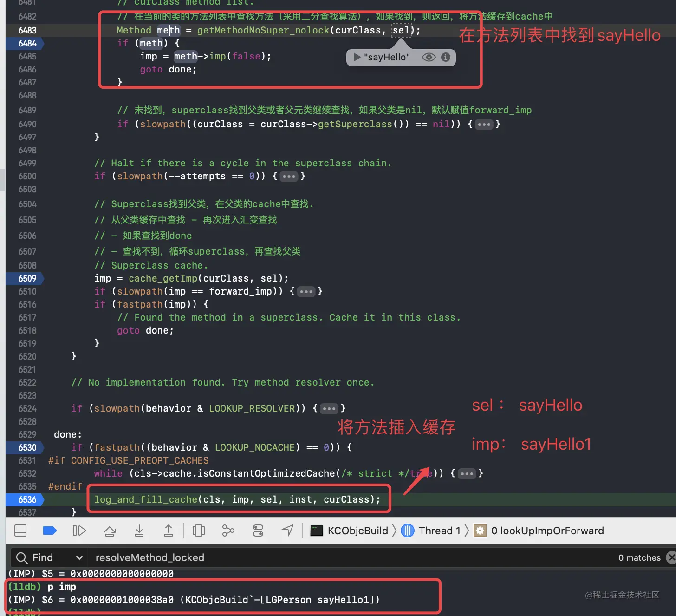
Task: Step out of the current function
Action: tap(169, 531)
